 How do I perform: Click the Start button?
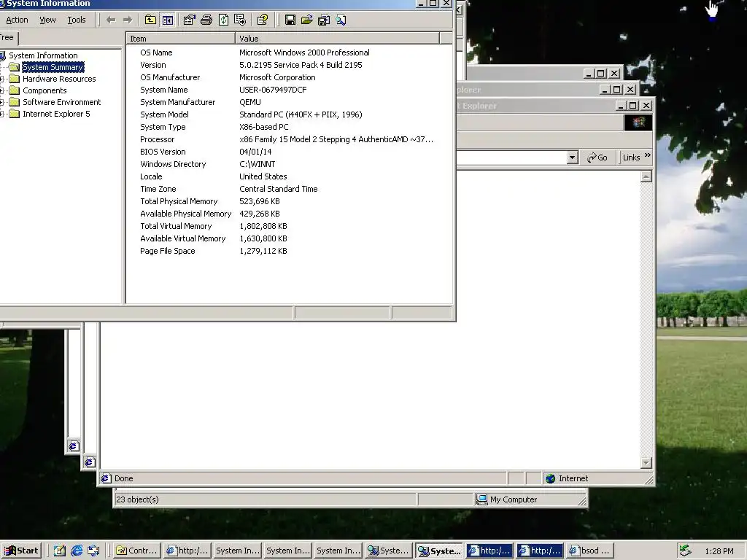21,551
